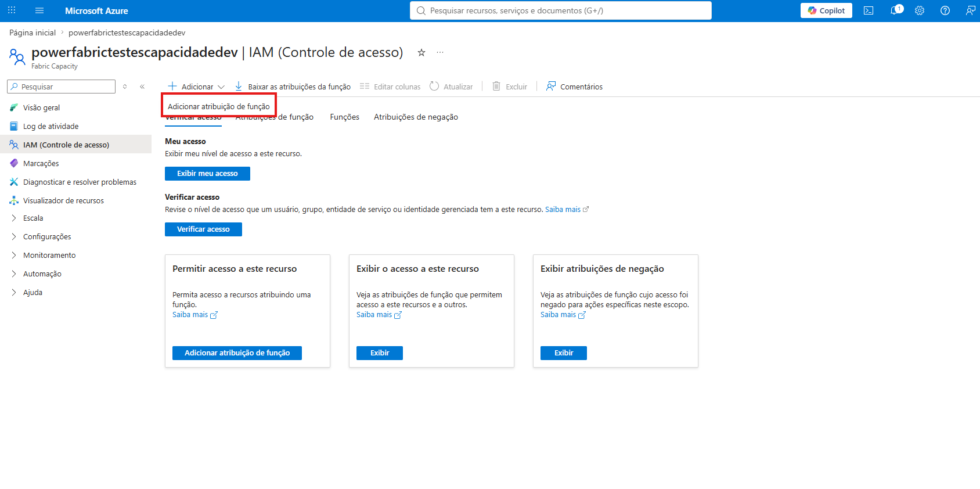Switch to the Atribuições de negação tab
The image size is (980, 489).
click(416, 117)
